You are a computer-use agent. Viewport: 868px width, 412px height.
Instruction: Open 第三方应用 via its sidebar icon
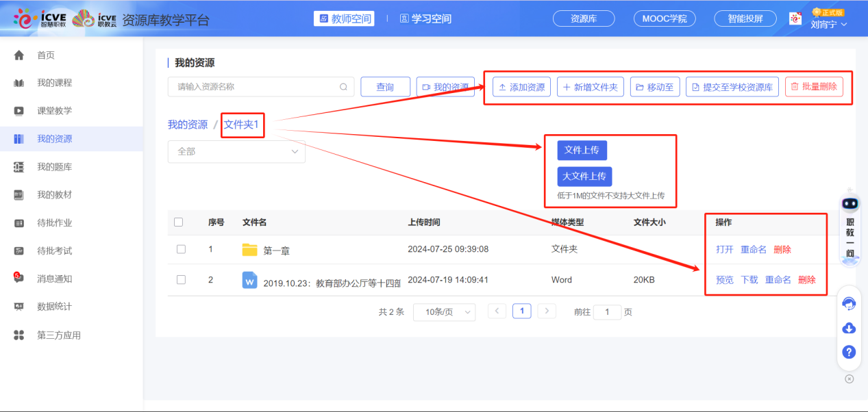point(18,334)
